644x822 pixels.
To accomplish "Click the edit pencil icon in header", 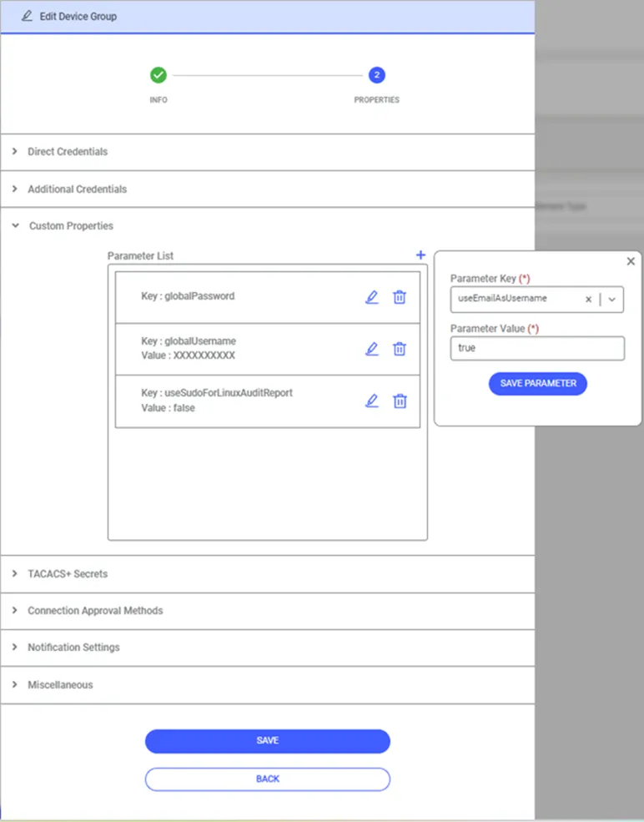I will pos(27,16).
